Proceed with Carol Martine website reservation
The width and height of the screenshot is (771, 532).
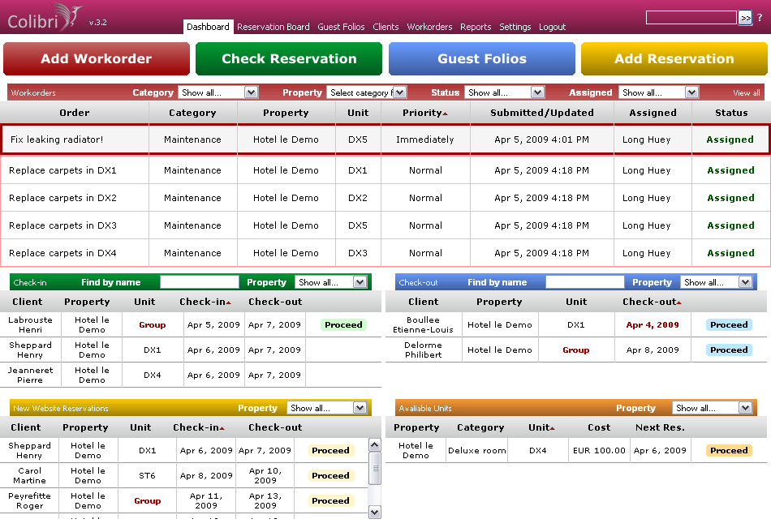pos(330,475)
